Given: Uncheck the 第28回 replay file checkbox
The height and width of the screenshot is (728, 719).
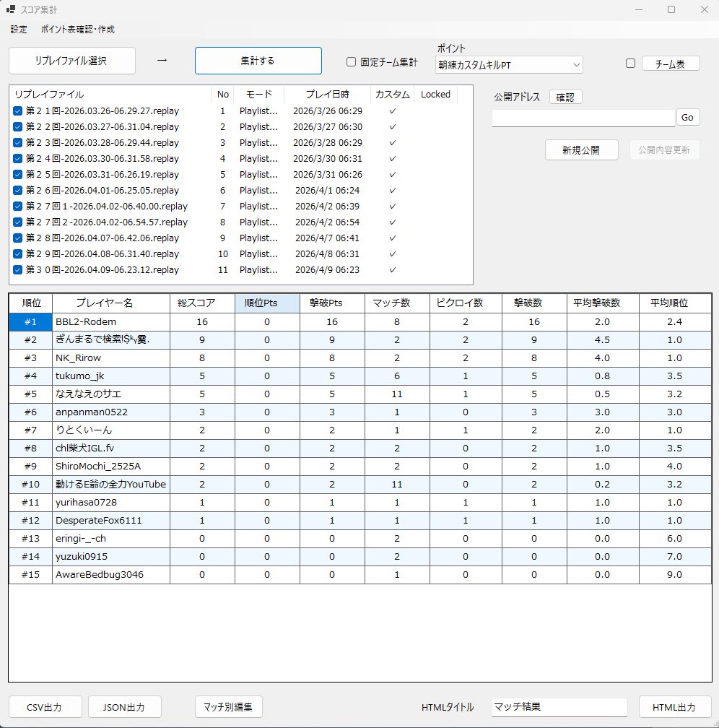Looking at the screenshot, I should point(17,238).
